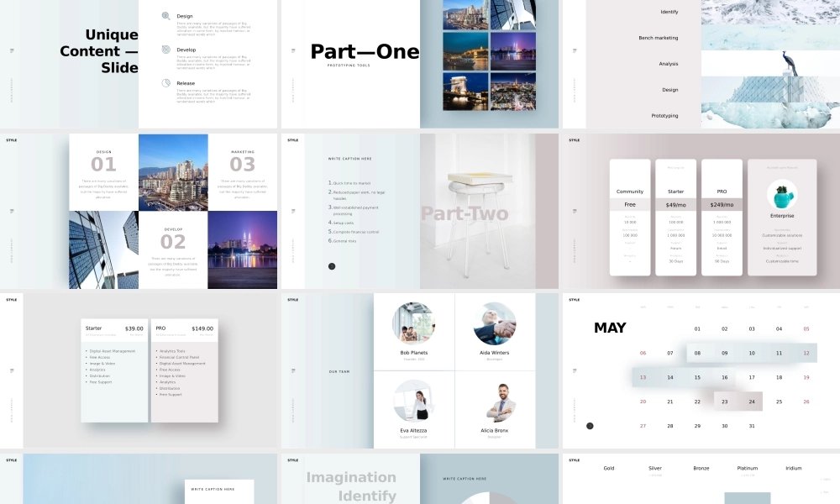Screen dimensions: 840x504
Task: Click the Starter $39.00 card header
Action: coord(114,328)
